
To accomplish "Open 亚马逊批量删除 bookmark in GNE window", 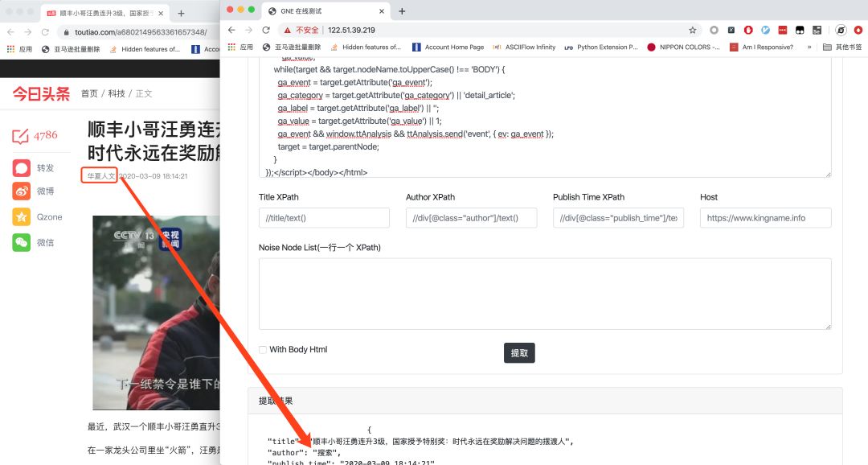I will (292, 47).
